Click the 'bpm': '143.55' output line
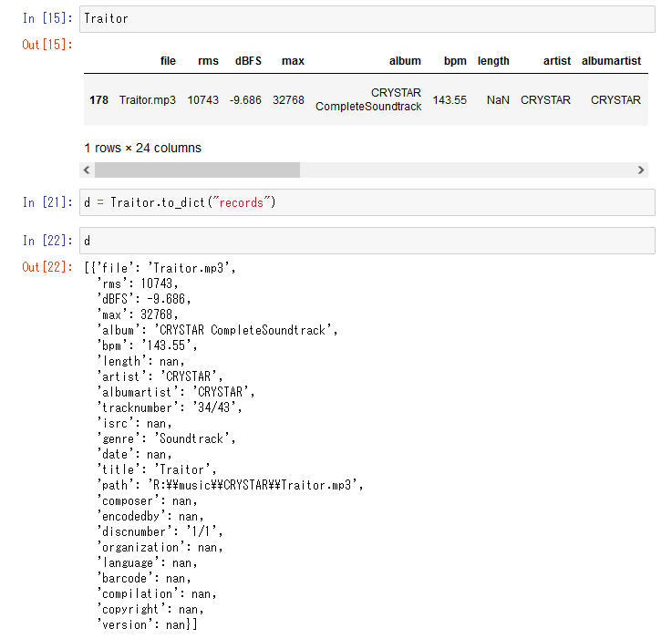 click(147, 345)
